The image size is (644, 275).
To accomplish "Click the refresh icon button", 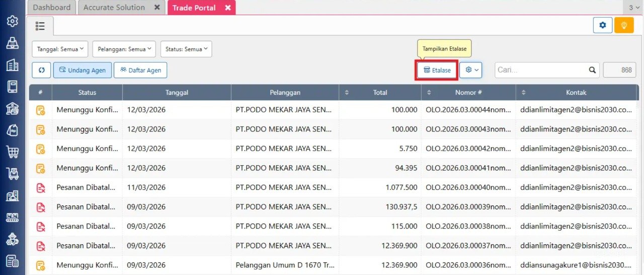I will pos(41,70).
